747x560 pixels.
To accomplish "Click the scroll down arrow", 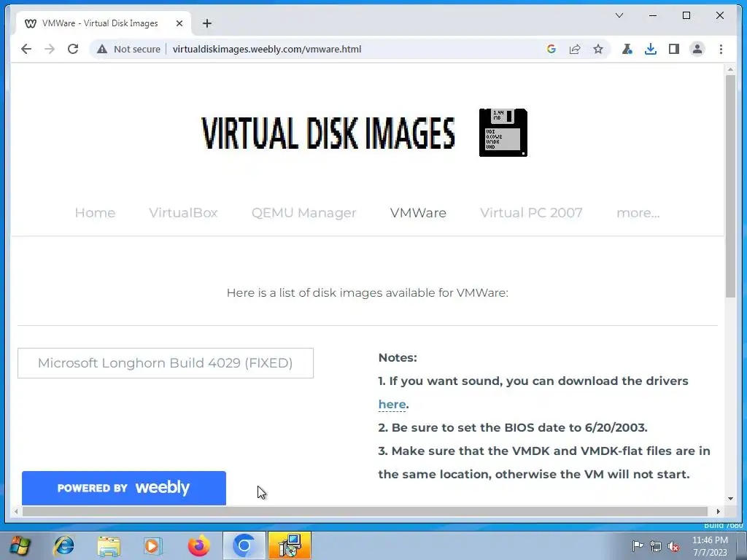I will point(730,499).
